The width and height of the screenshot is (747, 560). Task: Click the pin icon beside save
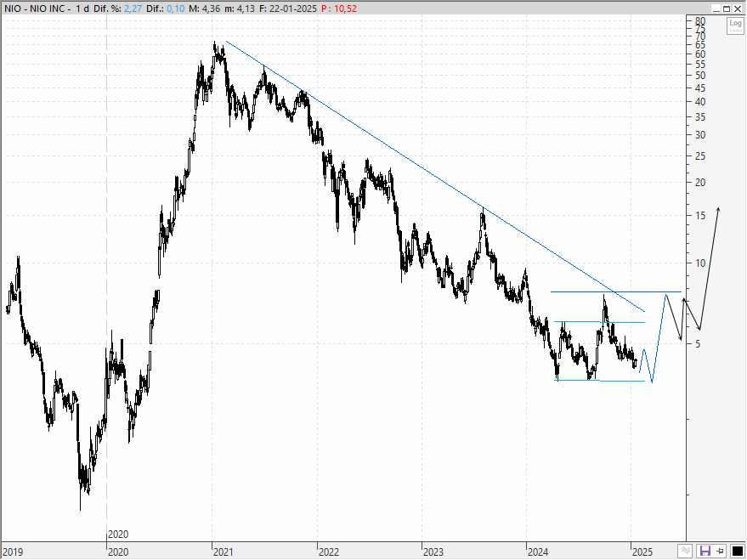720,552
